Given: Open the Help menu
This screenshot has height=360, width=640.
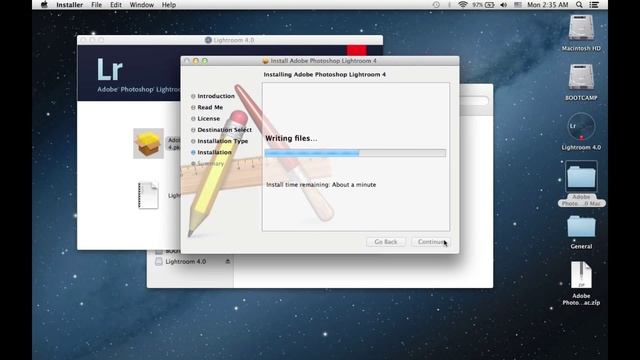Looking at the screenshot, I should 169,5.
